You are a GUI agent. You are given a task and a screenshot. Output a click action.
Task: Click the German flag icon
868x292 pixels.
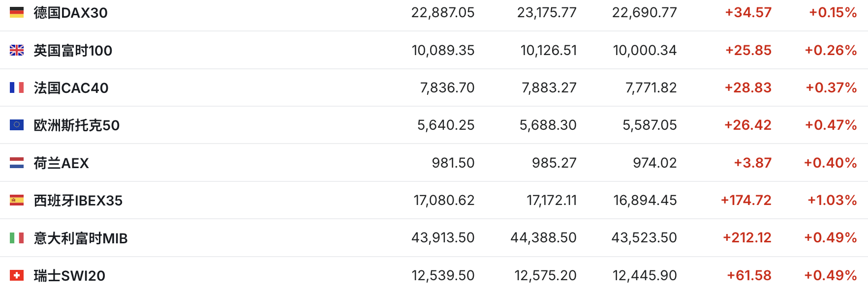coord(17,12)
